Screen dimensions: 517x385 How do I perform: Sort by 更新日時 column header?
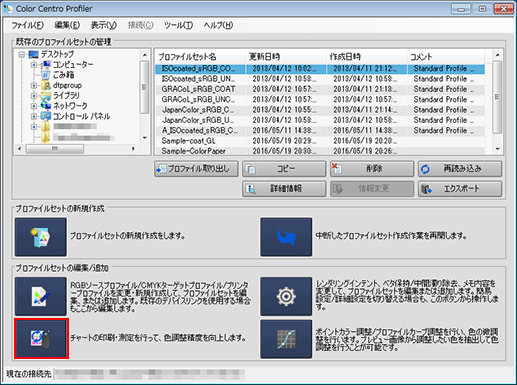point(286,57)
